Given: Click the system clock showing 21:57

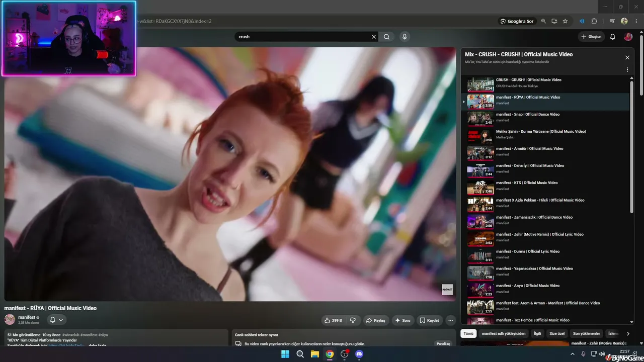Looking at the screenshot, I should coord(624,351).
